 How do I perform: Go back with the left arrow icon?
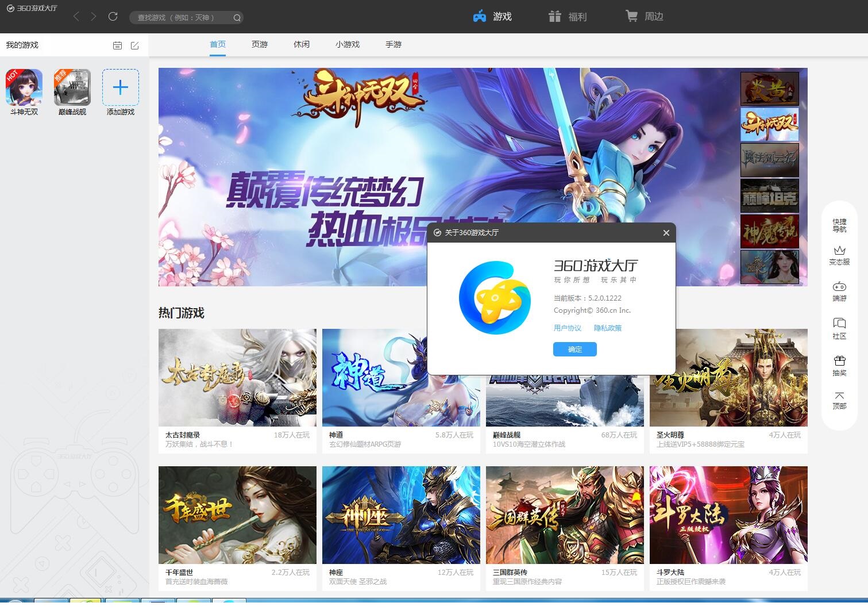[x=76, y=17]
